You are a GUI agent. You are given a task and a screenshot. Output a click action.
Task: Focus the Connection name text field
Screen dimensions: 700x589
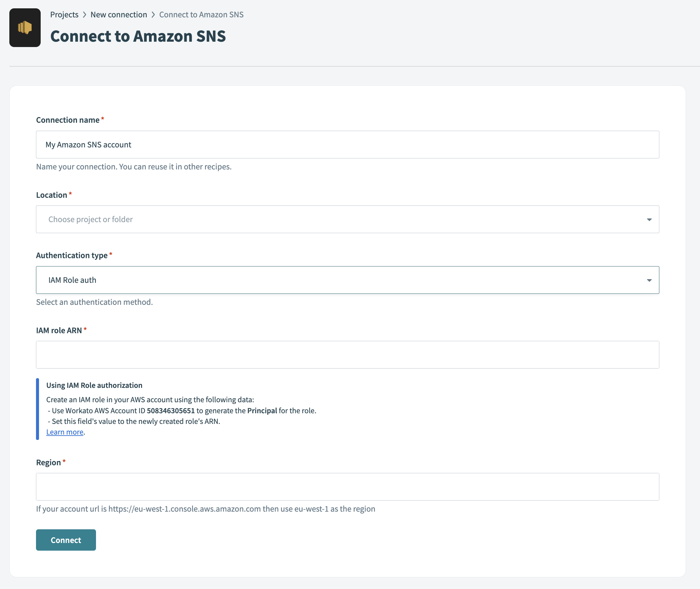[x=347, y=144]
